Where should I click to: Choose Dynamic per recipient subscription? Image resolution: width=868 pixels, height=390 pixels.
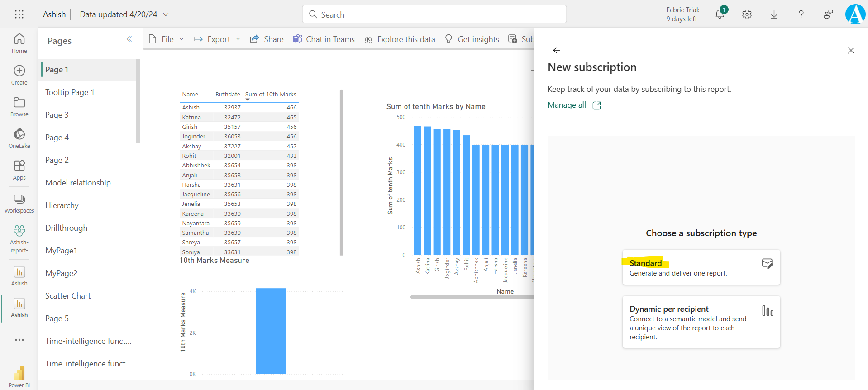701,322
